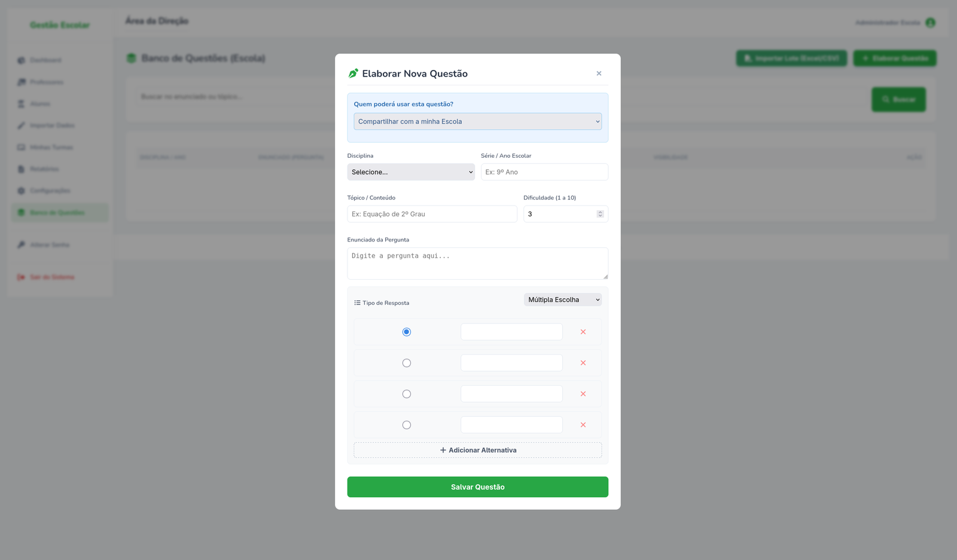
Task: Remove the fourth answer alternative
Action: pos(583,425)
